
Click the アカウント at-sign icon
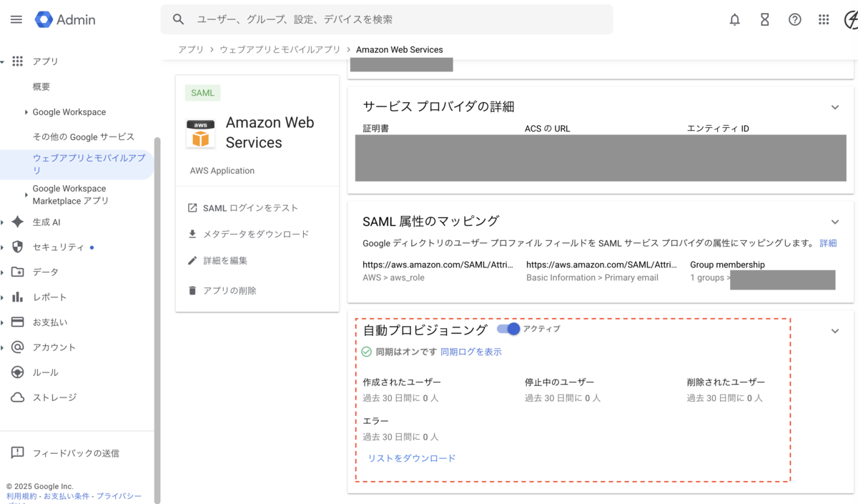coord(18,347)
